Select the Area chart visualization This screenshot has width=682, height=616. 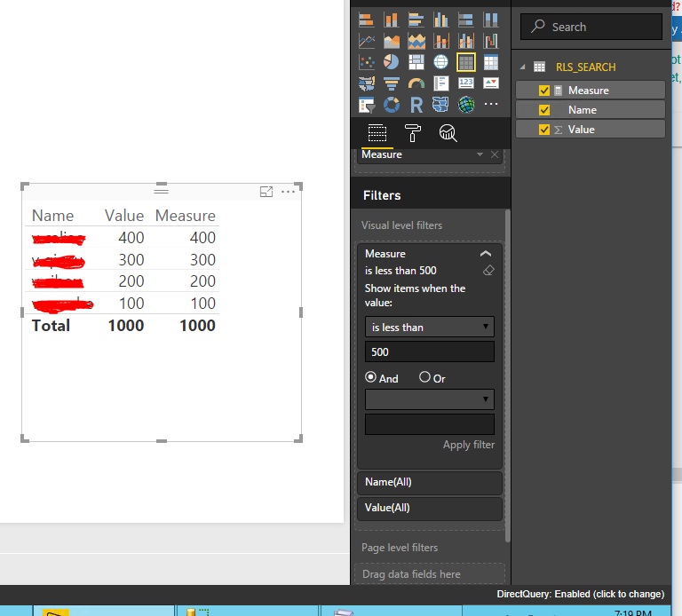coord(391,42)
